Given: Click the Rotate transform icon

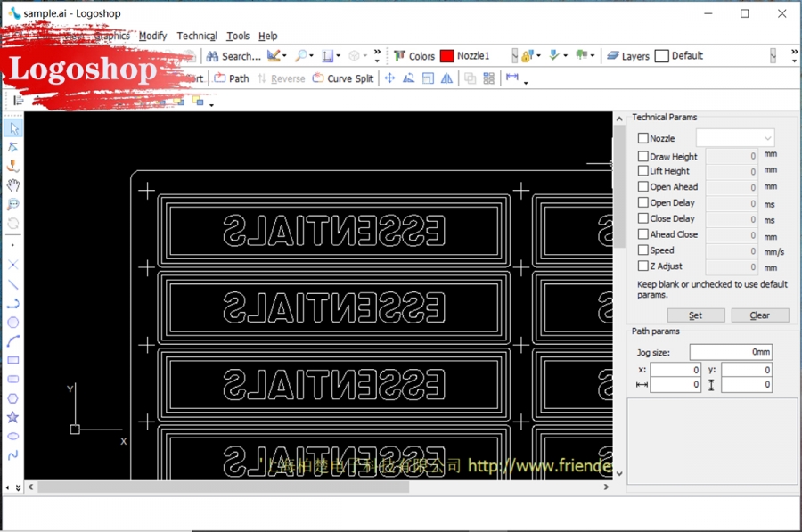Looking at the screenshot, I should click(409, 78).
